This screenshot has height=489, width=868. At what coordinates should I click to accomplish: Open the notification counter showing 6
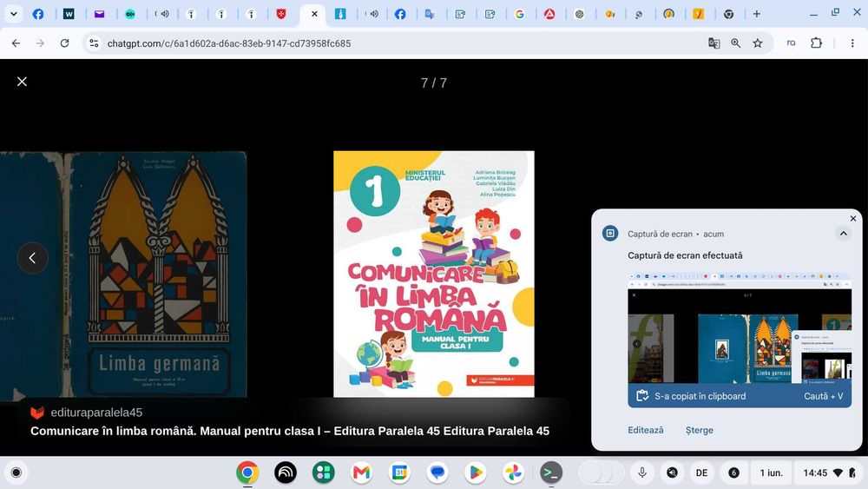click(733, 472)
